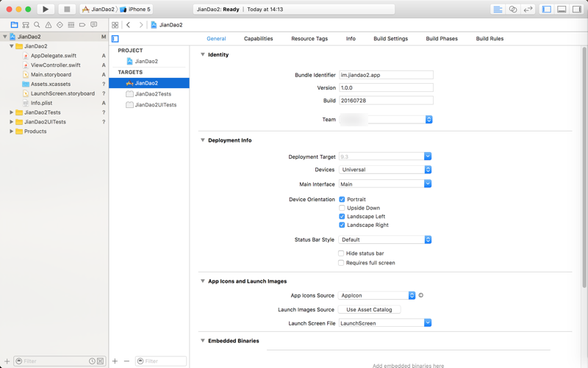
Task: Collapse the Identity section
Action: pos(203,54)
